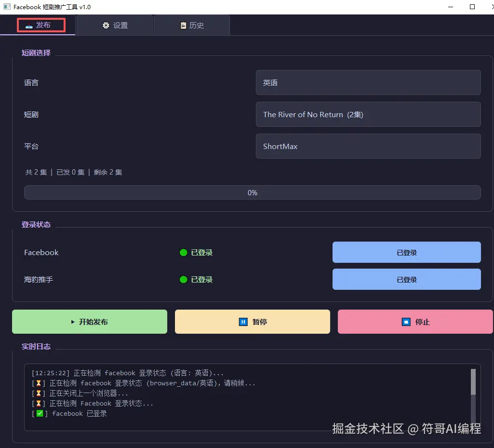Click the app icon in the title bar

pos(7,7)
